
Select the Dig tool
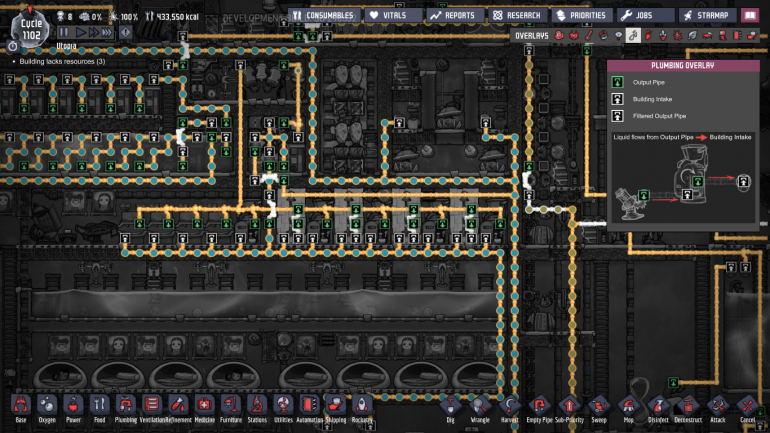click(450, 408)
